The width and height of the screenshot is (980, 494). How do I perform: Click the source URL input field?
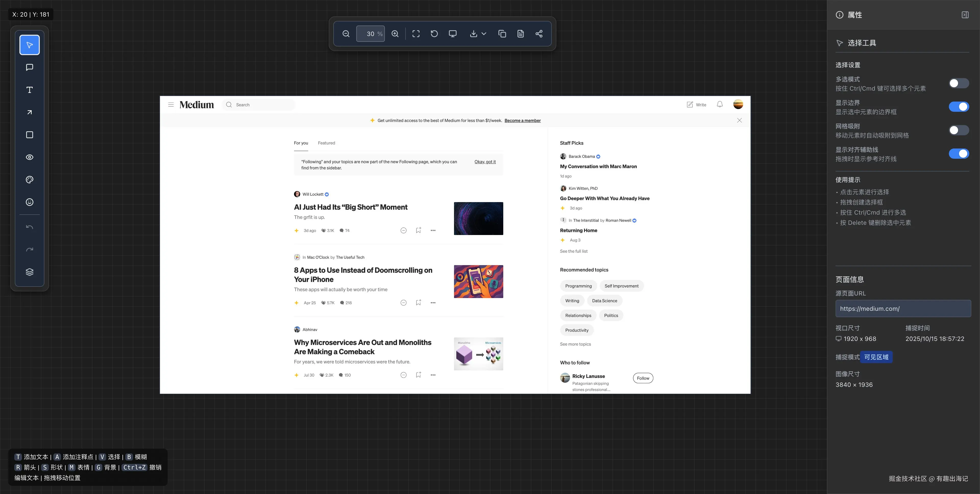903,308
